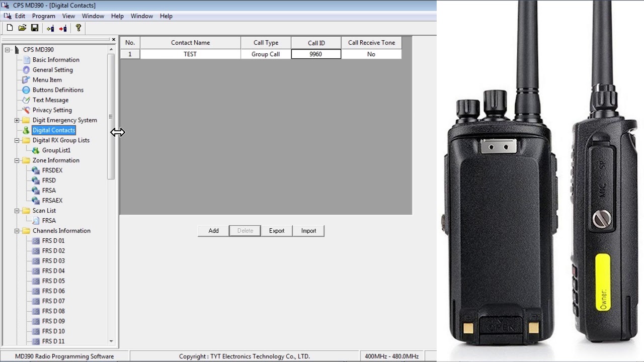Export the contact list
644x362 pixels.
[277, 231]
